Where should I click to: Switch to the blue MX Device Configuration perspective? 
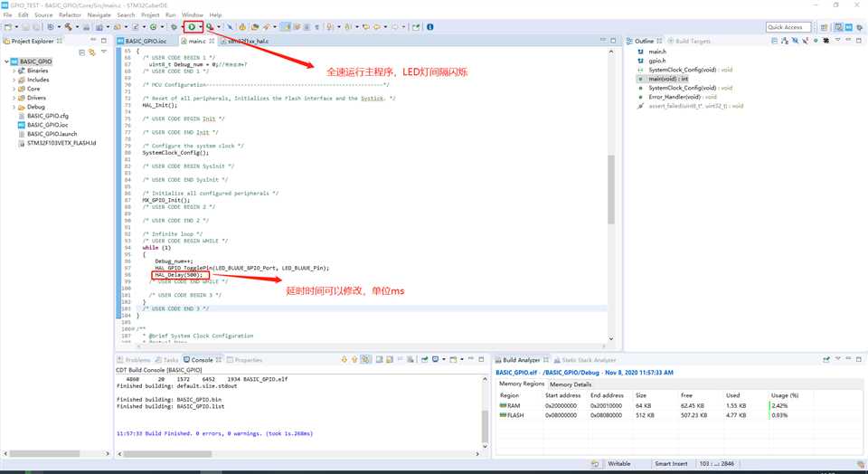pyautogui.click(x=849, y=27)
